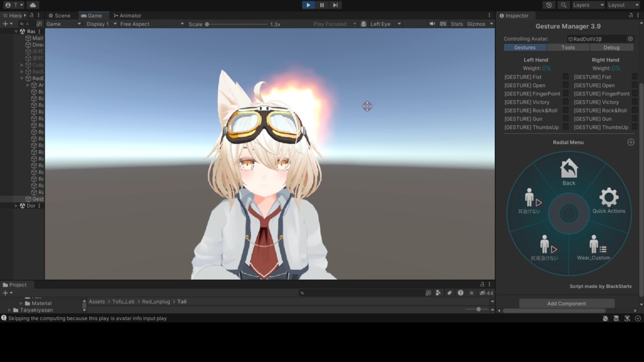The width and height of the screenshot is (644, 362).
Task: Mute audio in Game view
Action: click(432, 24)
